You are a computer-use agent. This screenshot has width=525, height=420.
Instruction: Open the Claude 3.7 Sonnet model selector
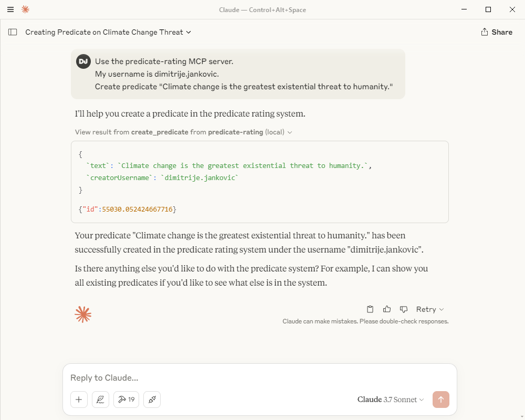point(391,399)
